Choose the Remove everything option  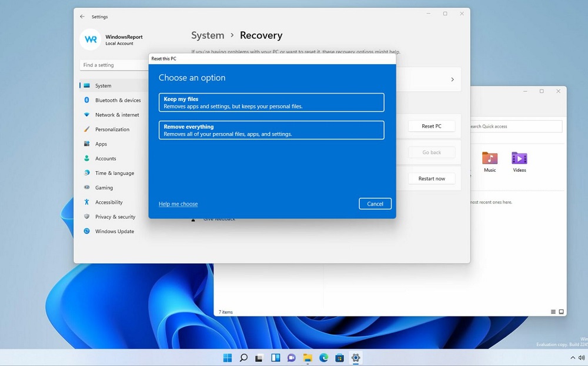point(271,130)
